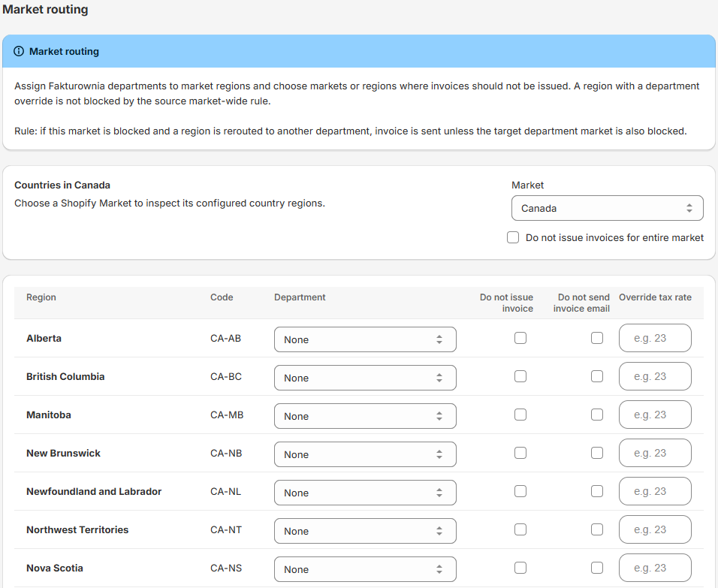The width and height of the screenshot is (718, 588).
Task: Click the Countries in Canada heading
Action: click(x=62, y=185)
